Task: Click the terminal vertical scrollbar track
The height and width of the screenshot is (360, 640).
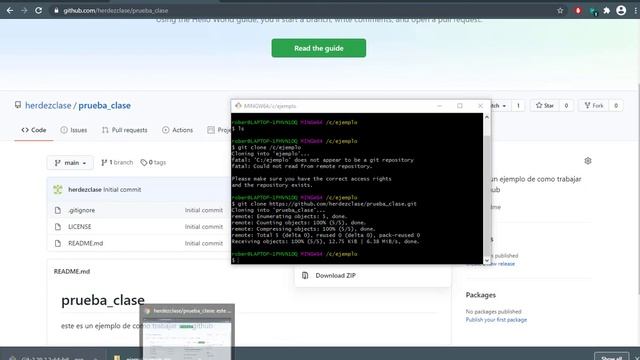Action: click(x=487, y=189)
